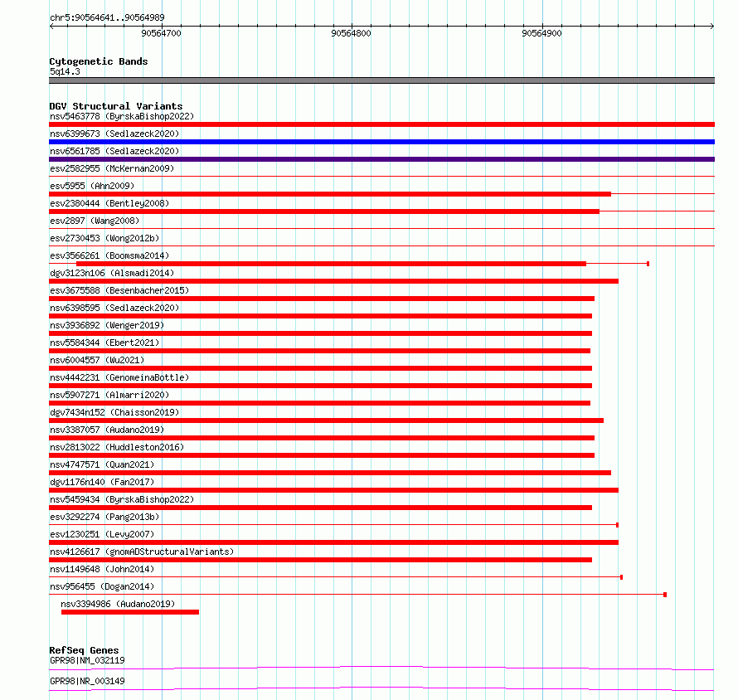Select the RefSeq Genes track title

point(84,650)
